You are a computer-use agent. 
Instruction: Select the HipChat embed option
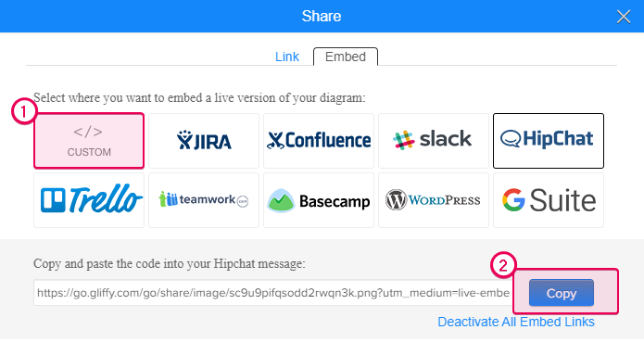point(549,141)
